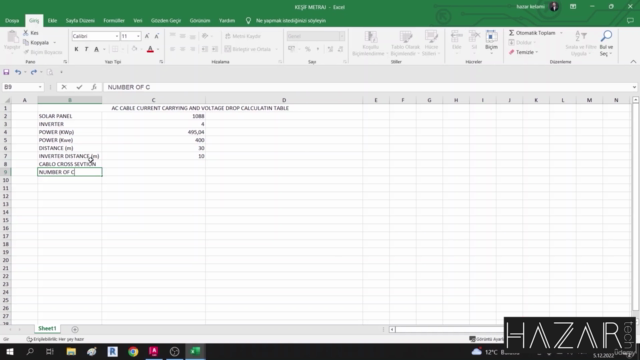Switch to the Veri tab
This screenshot has width=640, height=360.
pos(138,20)
